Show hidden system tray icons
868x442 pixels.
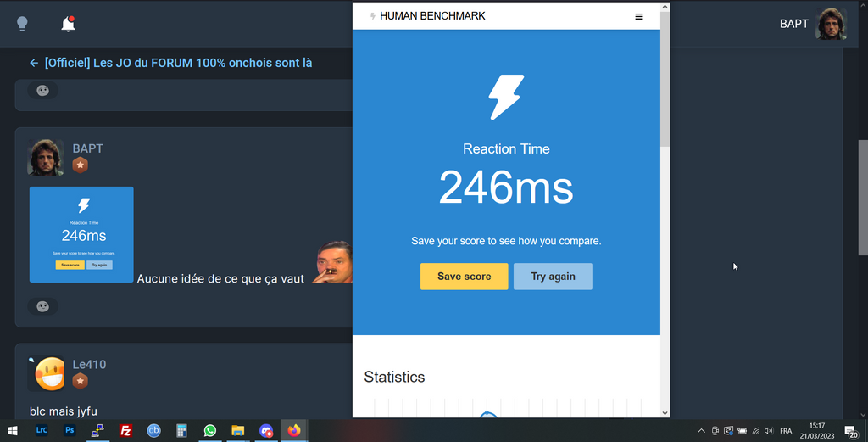coord(701,431)
